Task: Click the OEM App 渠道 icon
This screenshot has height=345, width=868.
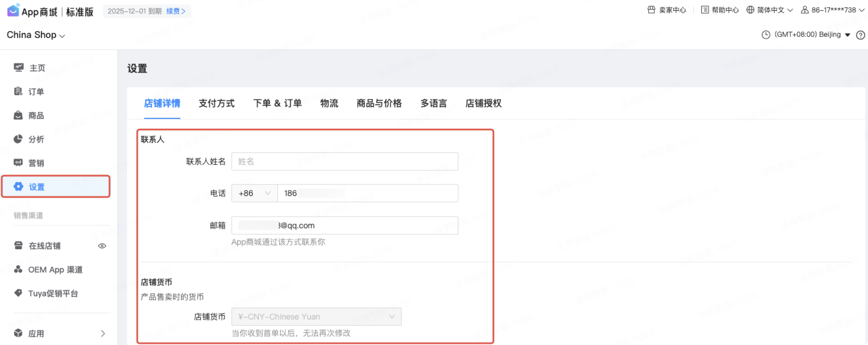Action: coord(18,269)
